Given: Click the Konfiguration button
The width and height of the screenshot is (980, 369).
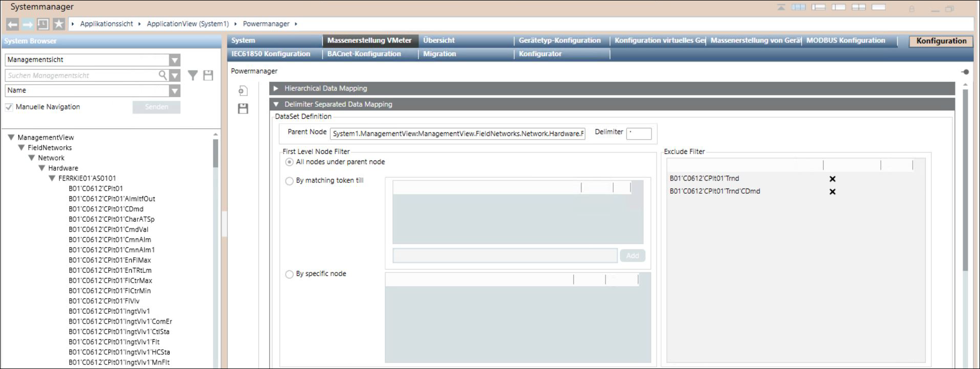Looking at the screenshot, I should pyautogui.click(x=941, y=41).
